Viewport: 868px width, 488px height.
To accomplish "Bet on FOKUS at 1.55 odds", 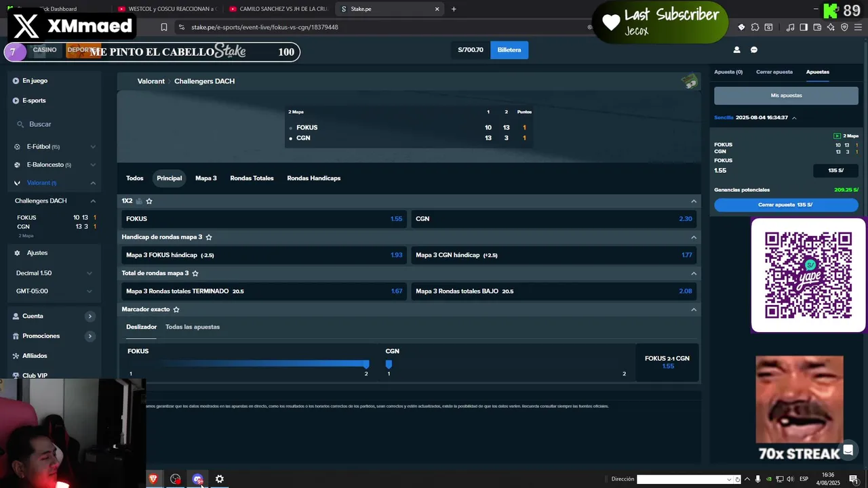I will click(x=264, y=219).
